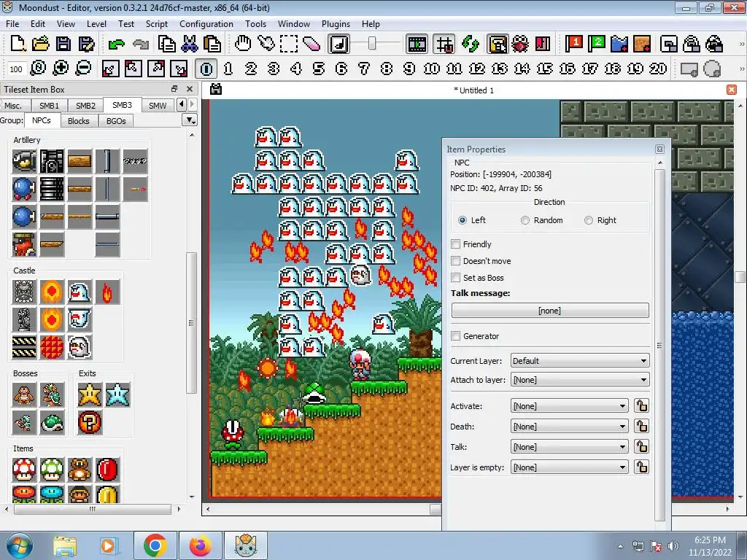Pick the flame NPC in Castle group

coord(107,292)
